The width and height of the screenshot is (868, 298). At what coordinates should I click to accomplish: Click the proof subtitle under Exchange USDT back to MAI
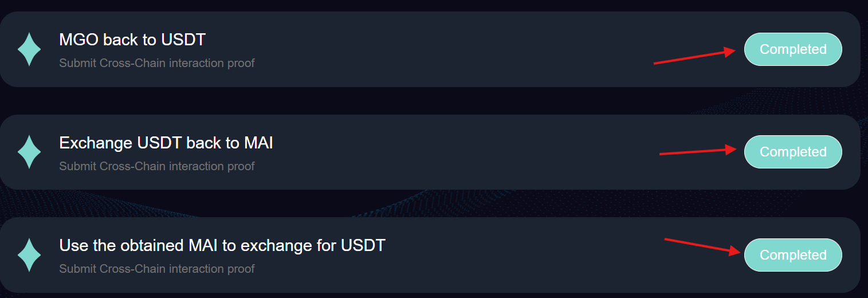pyautogui.click(x=157, y=166)
